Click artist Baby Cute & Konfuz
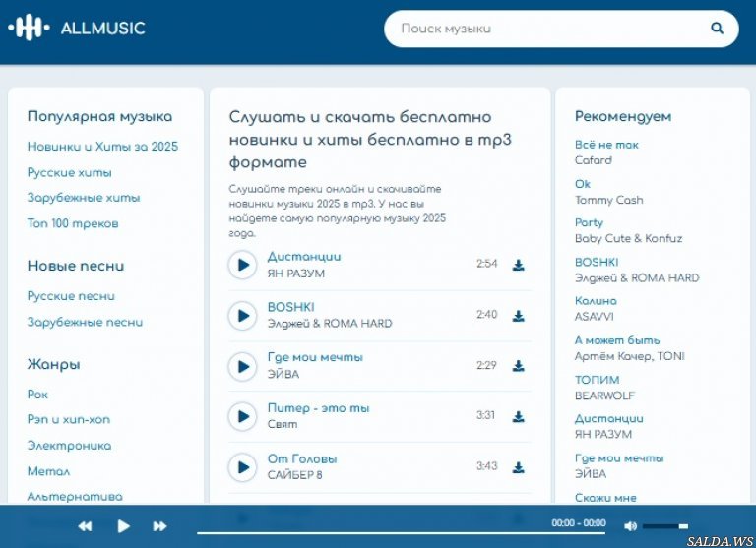This screenshot has height=548, width=756. 628,238
